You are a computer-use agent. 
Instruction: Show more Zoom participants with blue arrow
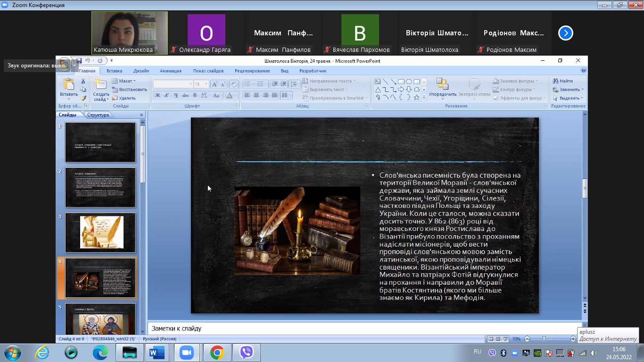pos(565,33)
